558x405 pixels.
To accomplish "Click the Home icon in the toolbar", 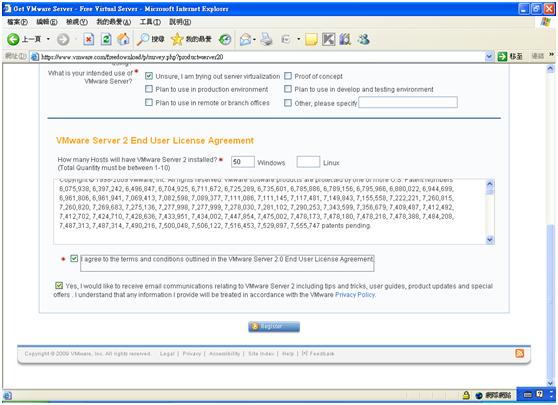I will [x=123, y=39].
